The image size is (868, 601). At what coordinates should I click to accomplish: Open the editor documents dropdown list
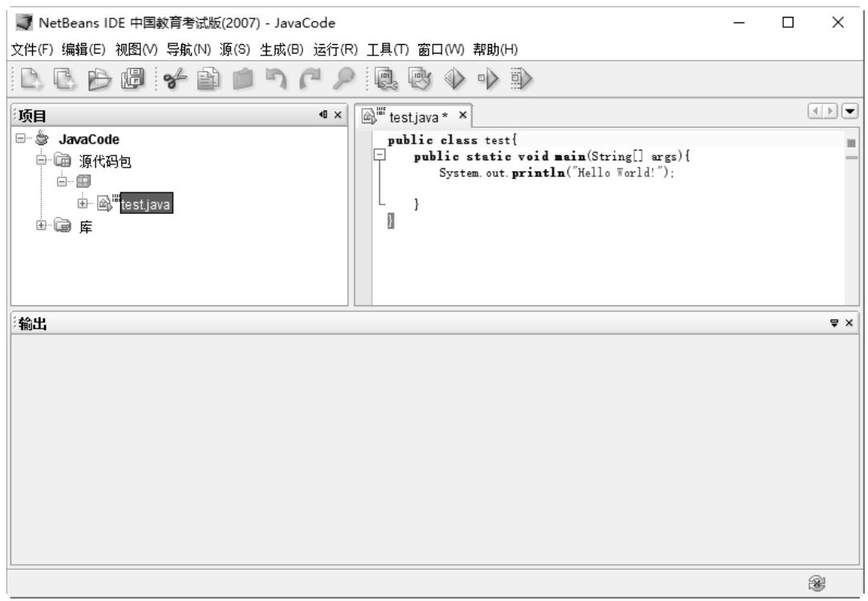point(850,111)
